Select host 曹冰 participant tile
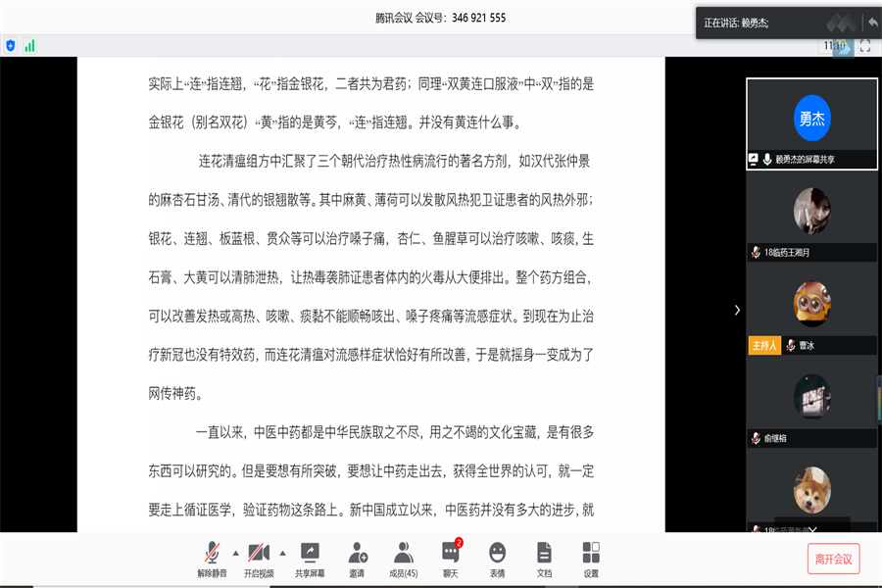 pos(811,310)
